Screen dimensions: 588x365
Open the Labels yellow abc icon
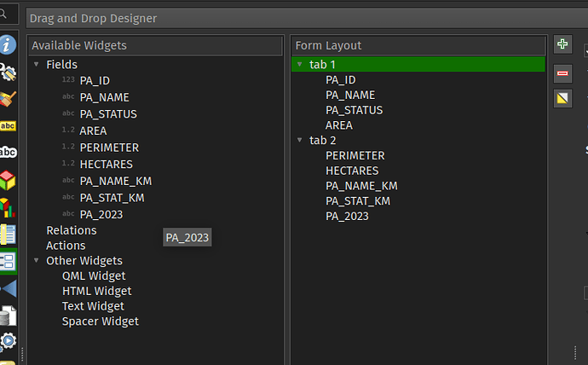(8, 125)
